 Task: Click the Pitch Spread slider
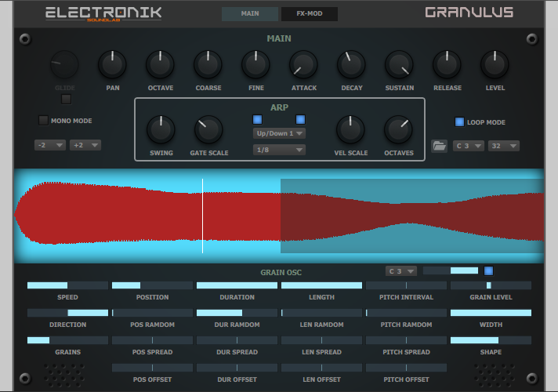[x=407, y=340]
